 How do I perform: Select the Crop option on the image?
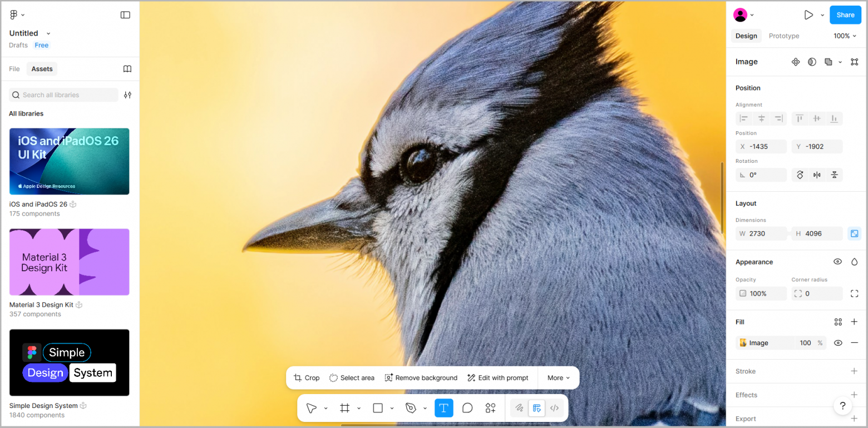click(x=307, y=377)
